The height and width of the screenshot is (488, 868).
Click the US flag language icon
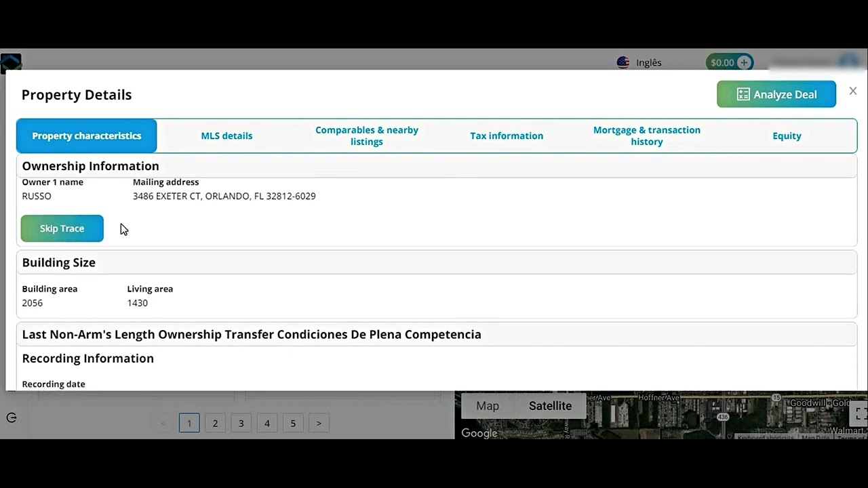click(x=623, y=62)
